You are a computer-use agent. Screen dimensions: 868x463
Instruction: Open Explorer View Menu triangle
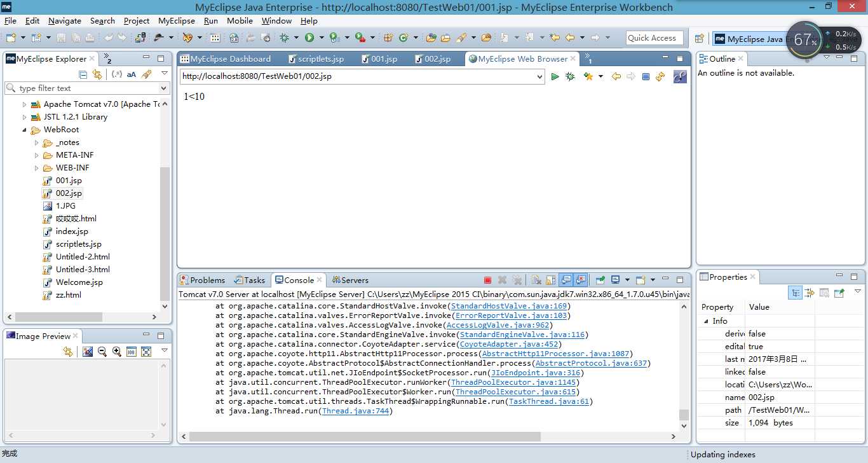click(165, 73)
